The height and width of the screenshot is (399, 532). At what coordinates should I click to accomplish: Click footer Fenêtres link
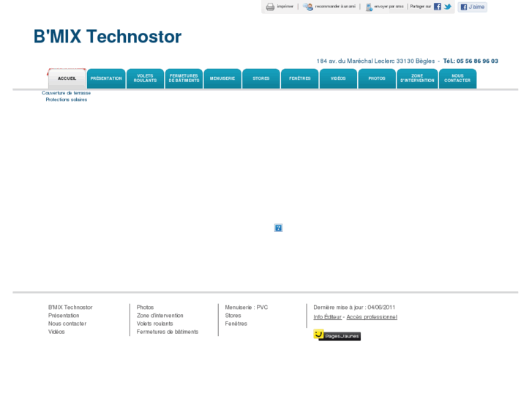click(236, 324)
